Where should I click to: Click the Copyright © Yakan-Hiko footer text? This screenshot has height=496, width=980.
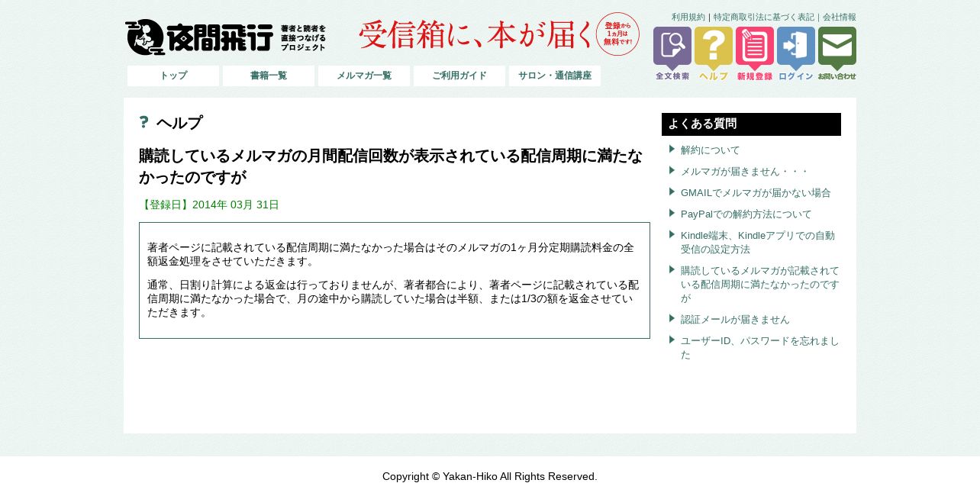[x=490, y=476]
